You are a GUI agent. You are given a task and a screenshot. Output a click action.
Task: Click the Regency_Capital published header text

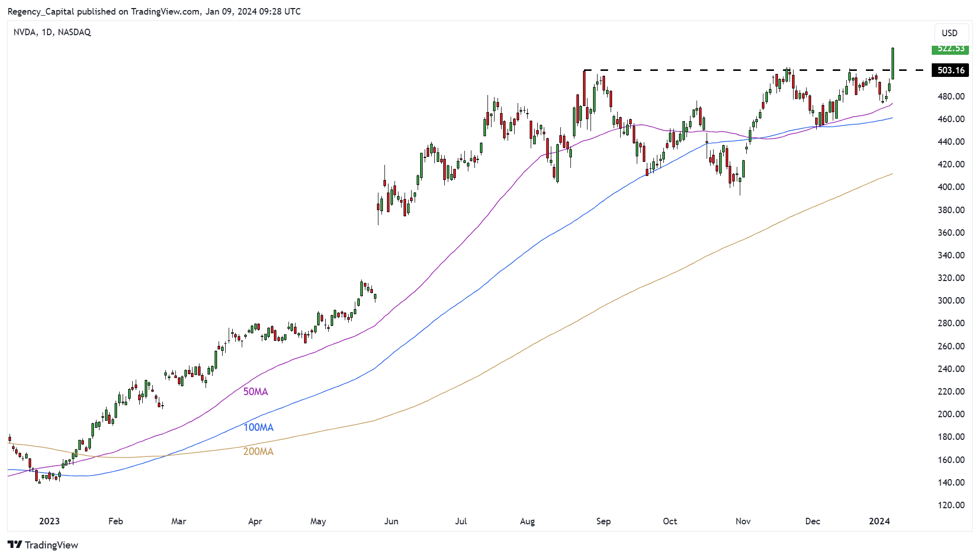coord(154,12)
